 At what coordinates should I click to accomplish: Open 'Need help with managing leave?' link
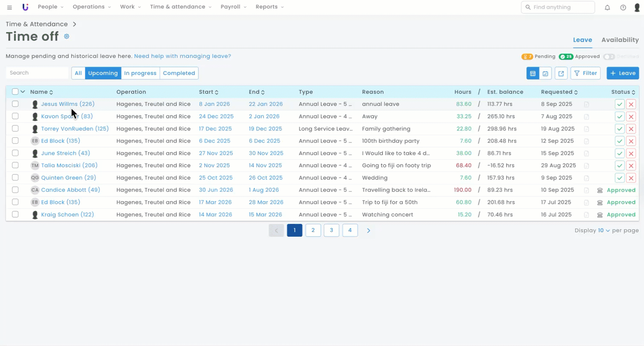[183, 56]
